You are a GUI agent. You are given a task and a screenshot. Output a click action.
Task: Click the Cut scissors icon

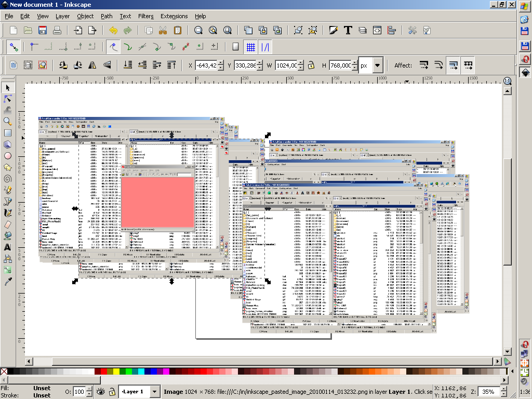point(163,30)
